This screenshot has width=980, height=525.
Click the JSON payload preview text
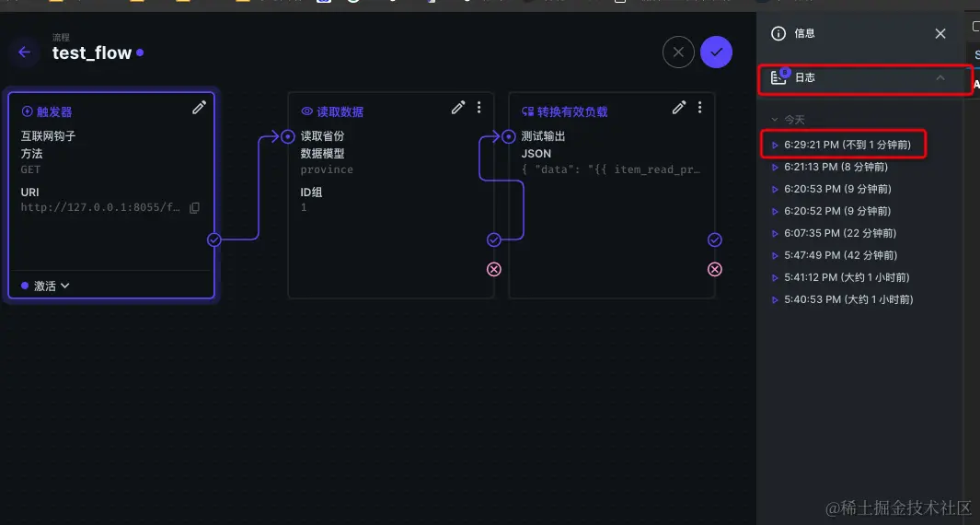(x=611, y=169)
